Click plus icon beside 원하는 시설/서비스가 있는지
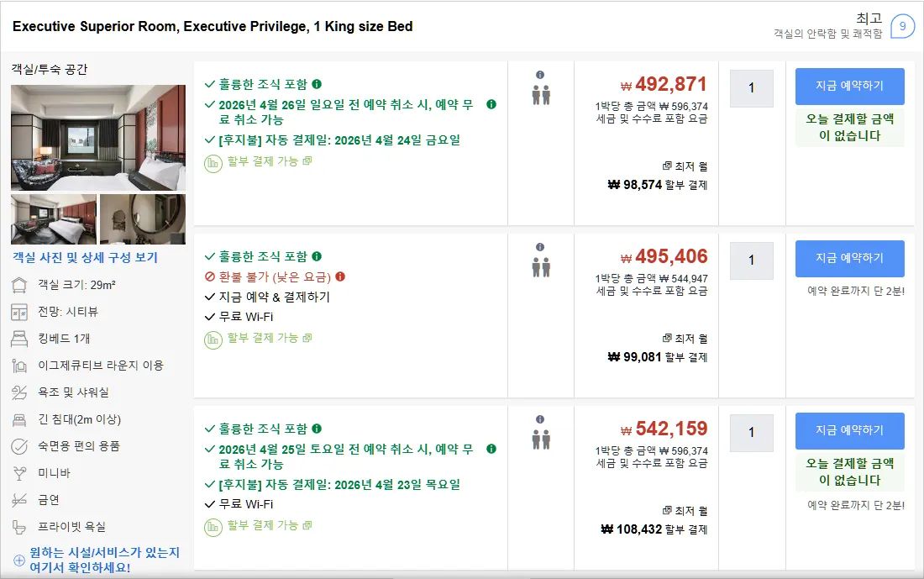This screenshot has height=579, width=924. pos(18,561)
